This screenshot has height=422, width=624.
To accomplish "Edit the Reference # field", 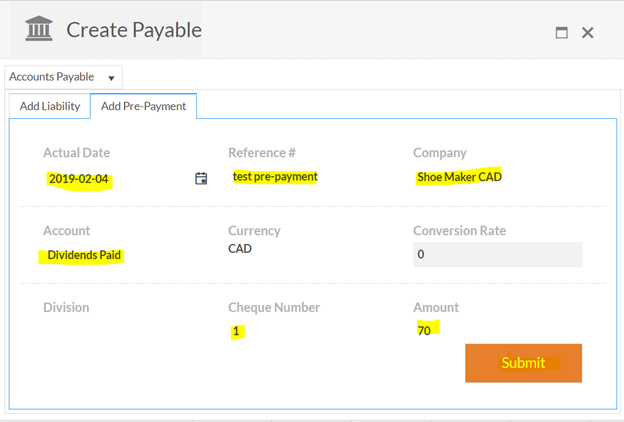I will click(275, 177).
